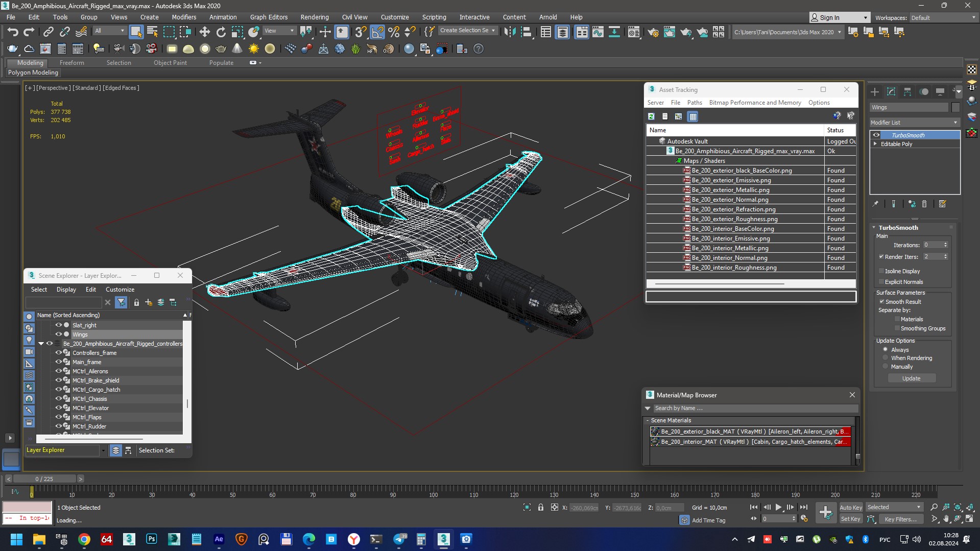Activate the Select and Link tool
Image resolution: width=980 pixels, height=551 pixels.
click(x=49, y=32)
